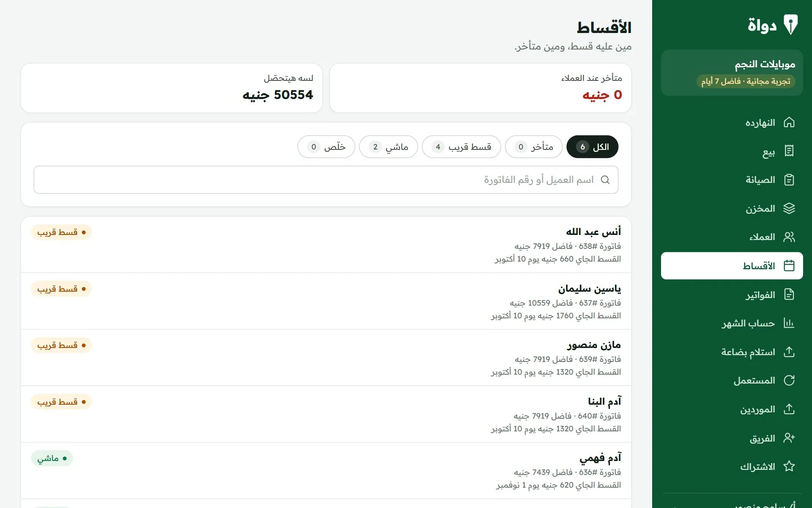Image resolution: width=812 pixels, height=508 pixels.
Task: Click the الفريق add-user icon
Action: coord(789,438)
